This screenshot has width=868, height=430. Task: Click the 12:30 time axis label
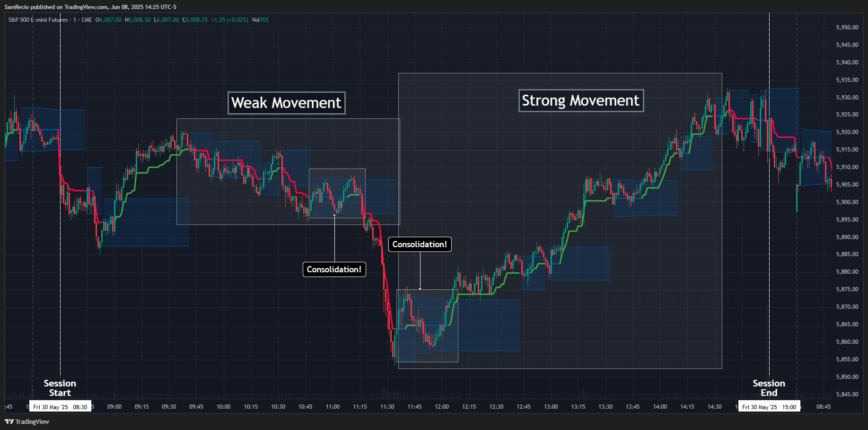click(496, 407)
